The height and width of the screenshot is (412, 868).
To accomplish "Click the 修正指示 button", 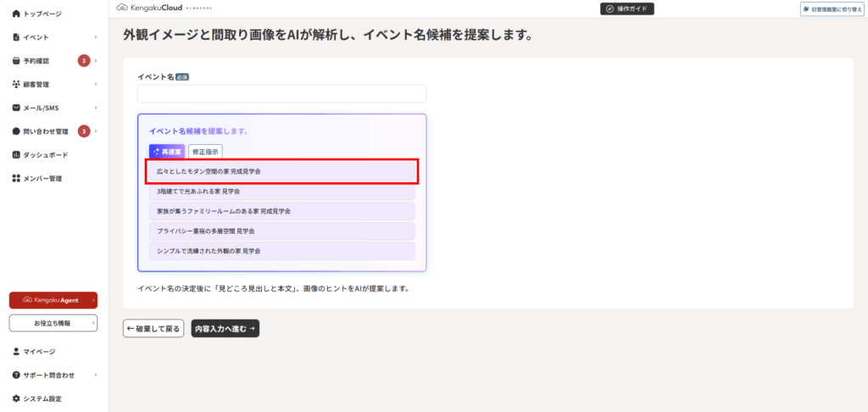I will 205,151.
